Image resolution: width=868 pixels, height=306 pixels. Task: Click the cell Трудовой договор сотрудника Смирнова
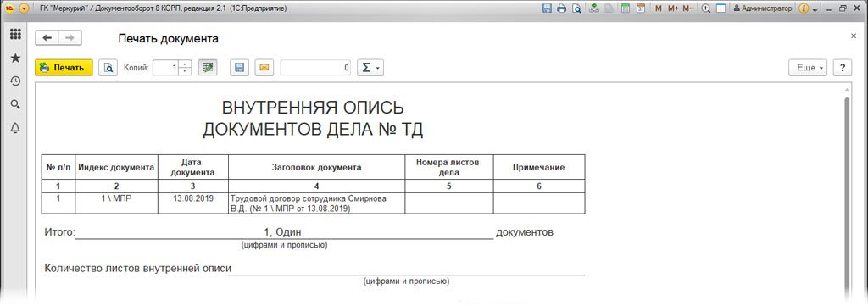point(316,203)
